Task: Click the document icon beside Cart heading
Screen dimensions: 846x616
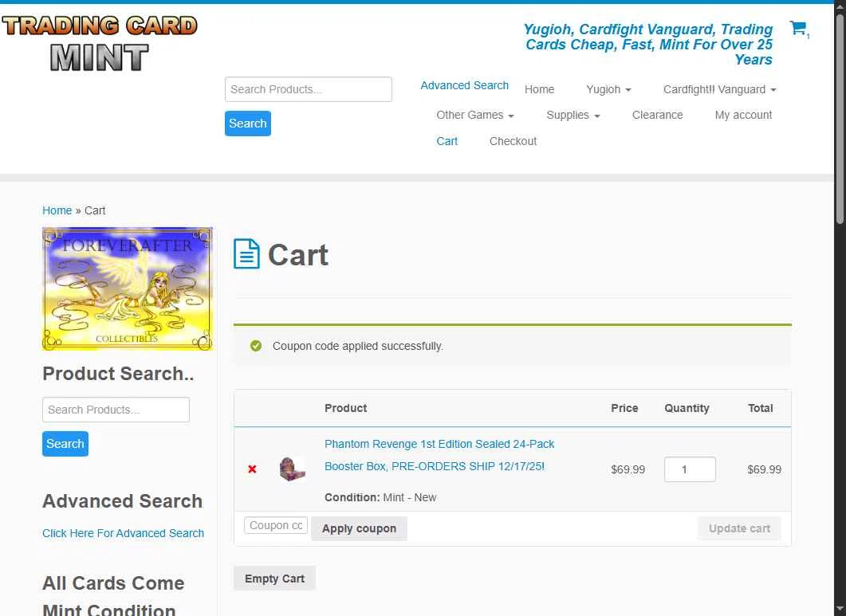Action: [x=246, y=254]
